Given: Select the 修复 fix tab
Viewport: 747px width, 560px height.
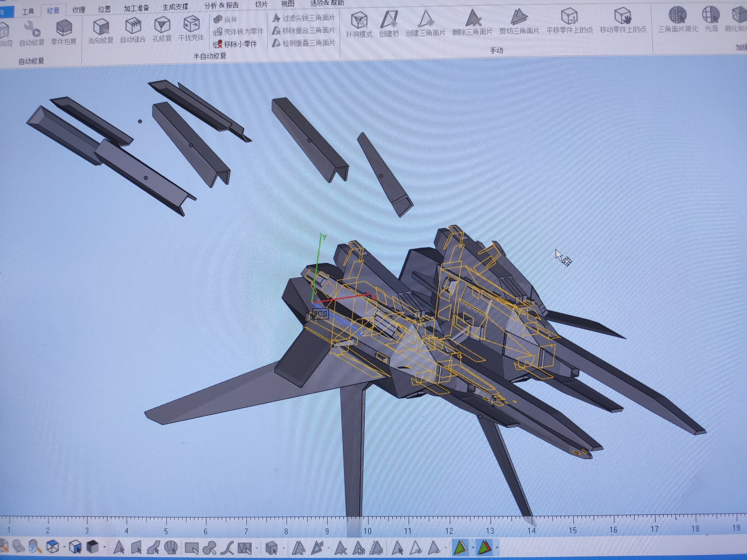Looking at the screenshot, I should pyautogui.click(x=53, y=10).
